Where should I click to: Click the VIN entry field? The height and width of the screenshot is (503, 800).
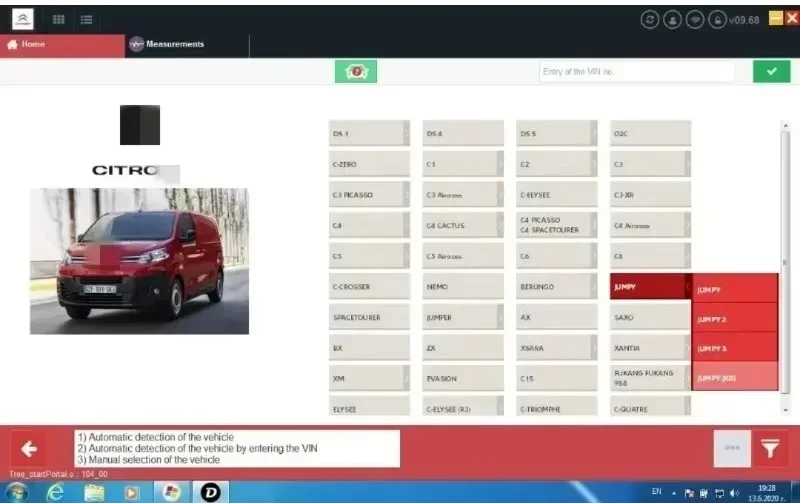[636, 72]
